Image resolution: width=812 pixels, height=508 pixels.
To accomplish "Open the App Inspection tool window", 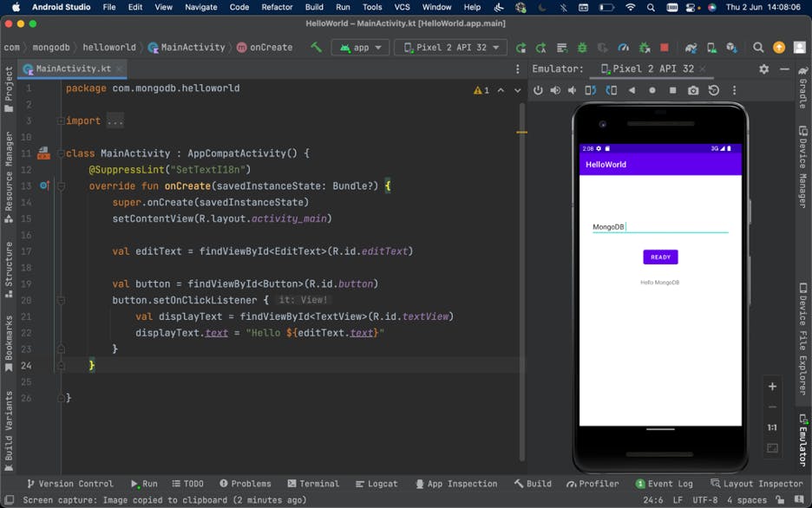I will (456, 484).
